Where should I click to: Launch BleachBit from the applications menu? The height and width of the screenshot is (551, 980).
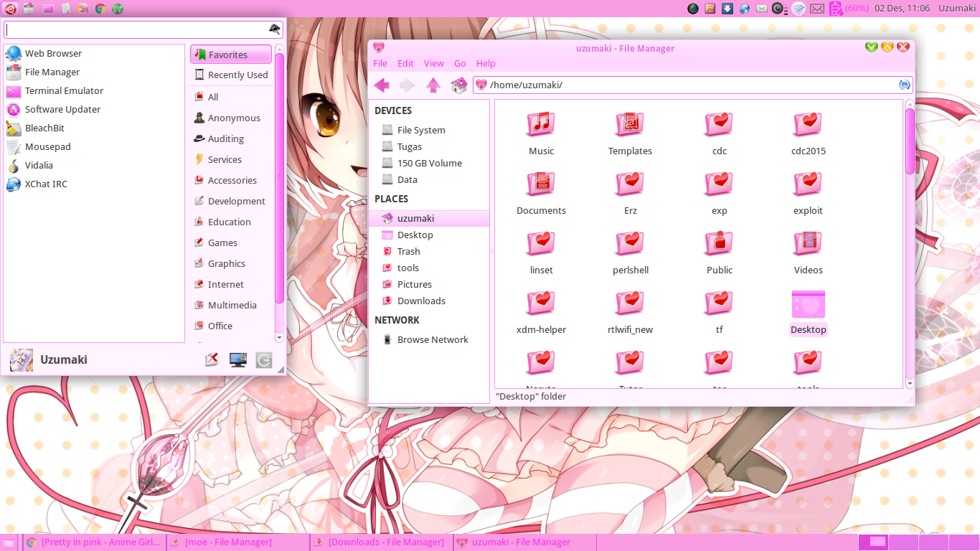pyautogui.click(x=43, y=128)
